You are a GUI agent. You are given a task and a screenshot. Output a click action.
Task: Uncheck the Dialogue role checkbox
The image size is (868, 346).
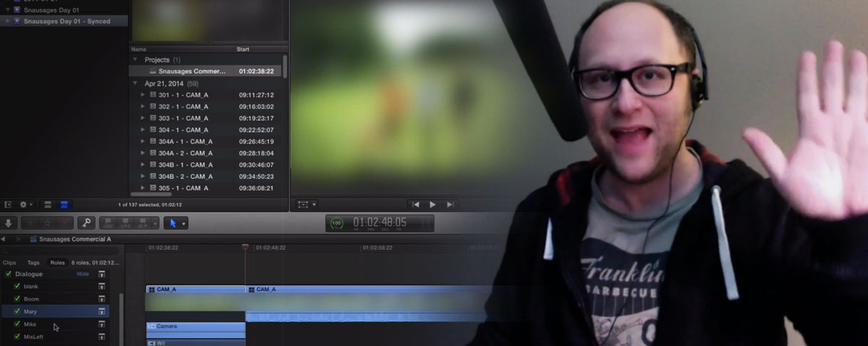pos(8,274)
